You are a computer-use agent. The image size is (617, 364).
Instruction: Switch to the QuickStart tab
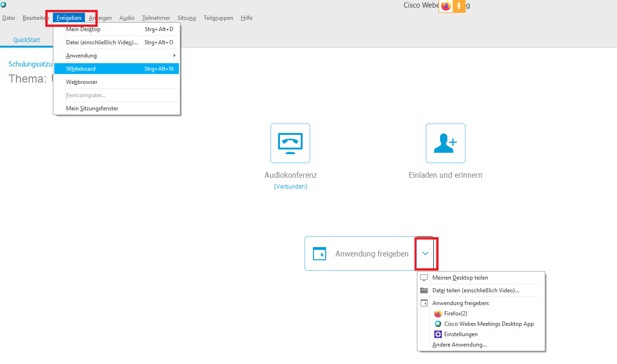click(27, 40)
